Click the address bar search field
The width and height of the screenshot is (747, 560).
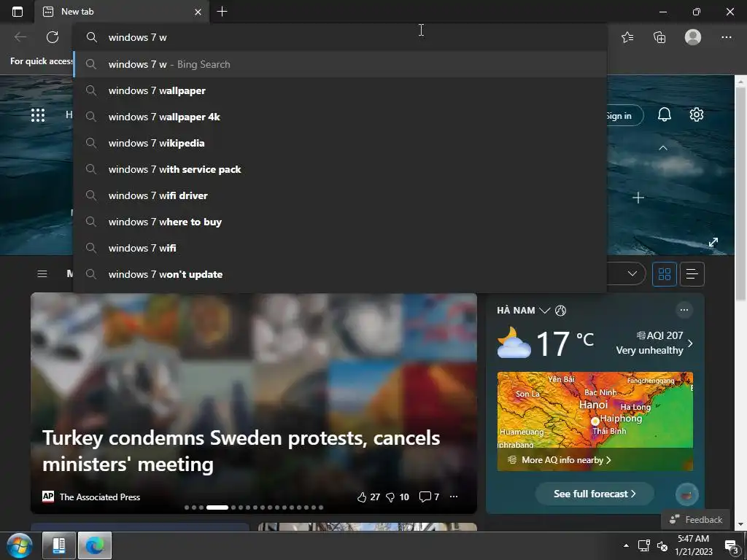pos(340,37)
